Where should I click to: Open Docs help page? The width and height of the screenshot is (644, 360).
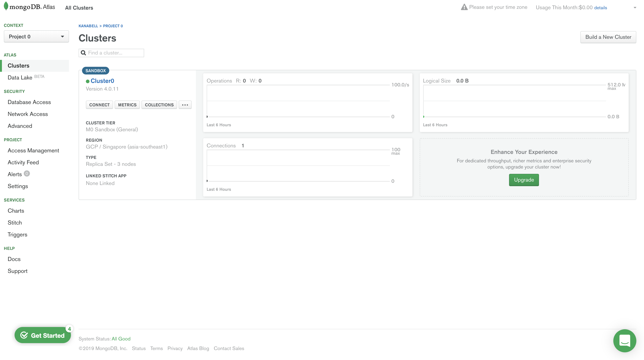tap(14, 259)
